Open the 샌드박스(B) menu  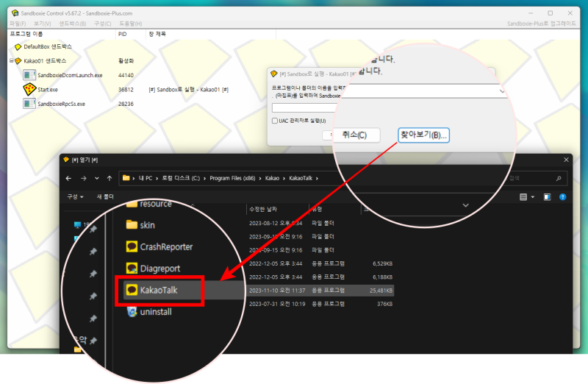pos(72,24)
